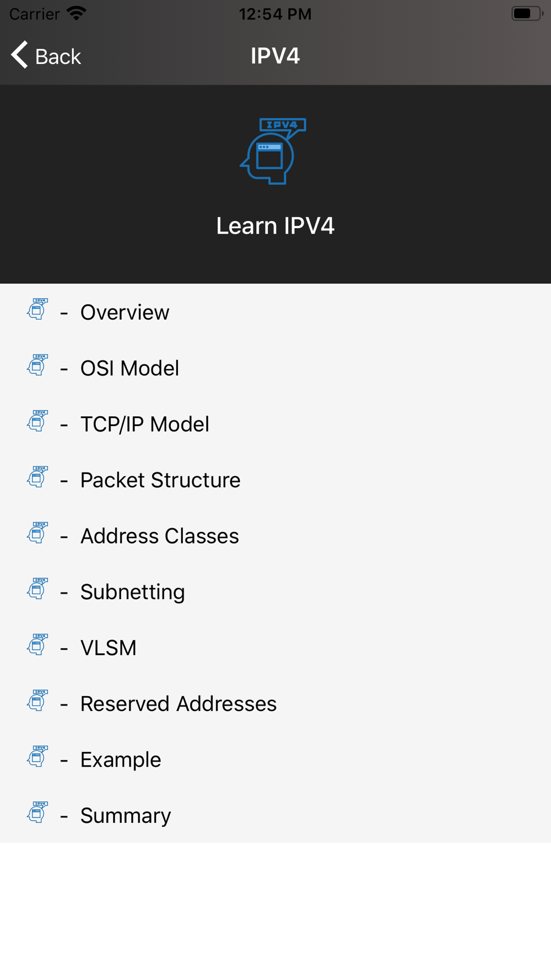Tap the icon beside Address Classes
The image size is (551, 980).
pos(37,533)
